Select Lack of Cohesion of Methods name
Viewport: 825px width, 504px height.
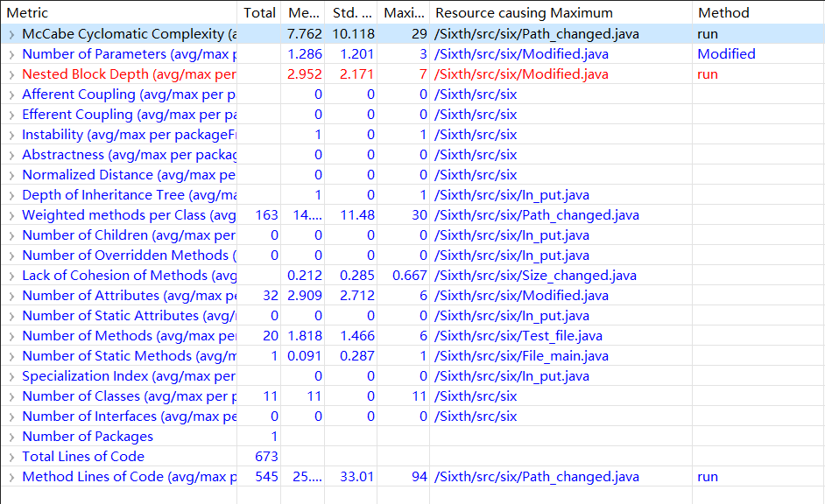(x=130, y=276)
